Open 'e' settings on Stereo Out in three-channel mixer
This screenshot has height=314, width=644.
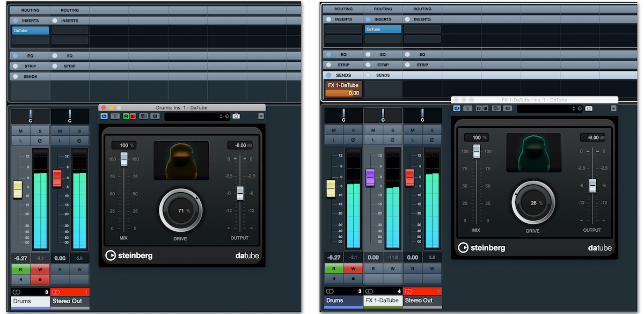[432, 140]
